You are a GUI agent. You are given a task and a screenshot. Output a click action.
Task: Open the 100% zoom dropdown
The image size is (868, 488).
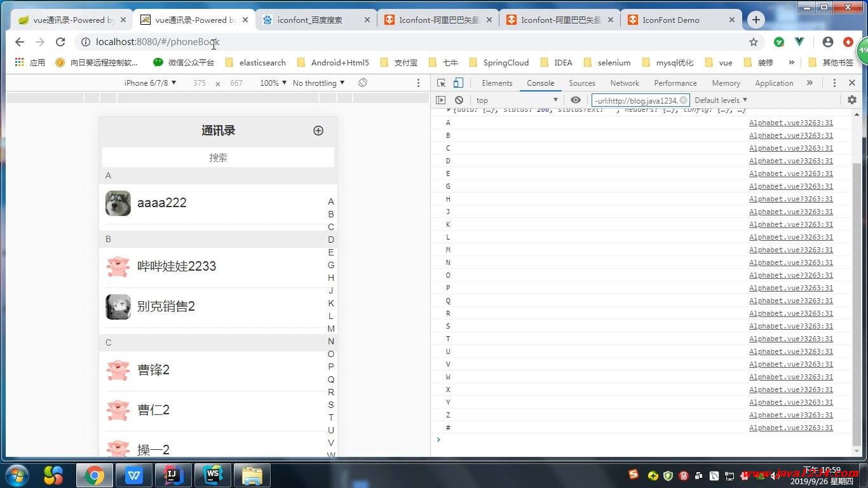(x=273, y=83)
